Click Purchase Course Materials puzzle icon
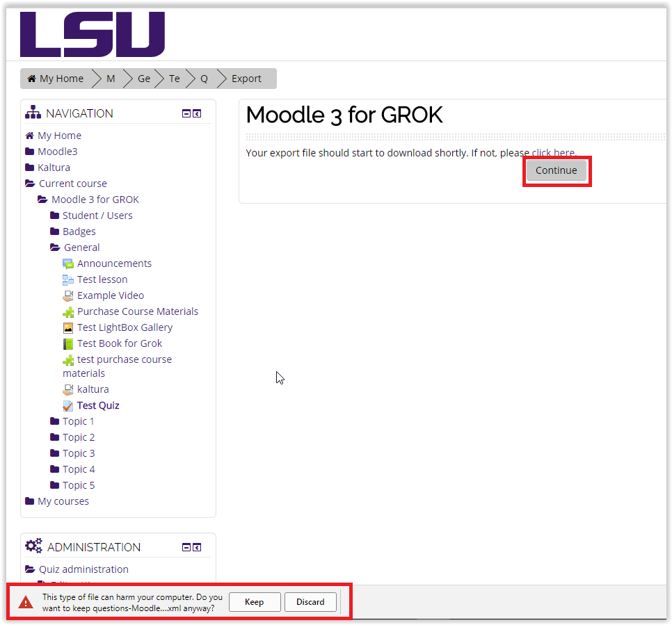The height and width of the screenshot is (625, 672). 68,312
